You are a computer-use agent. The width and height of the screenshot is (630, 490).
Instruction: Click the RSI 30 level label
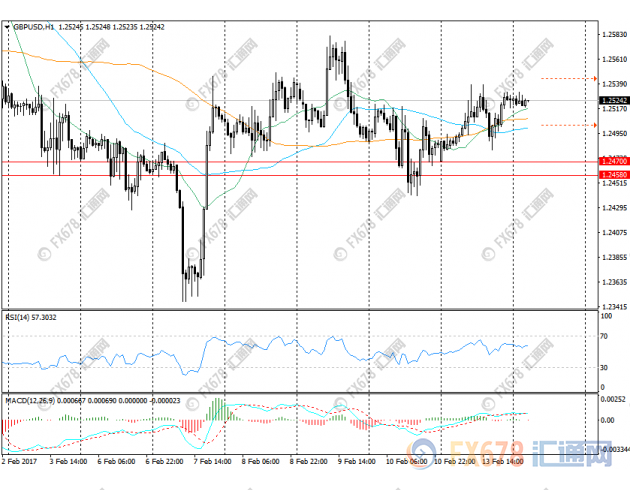pyautogui.click(x=607, y=367)
